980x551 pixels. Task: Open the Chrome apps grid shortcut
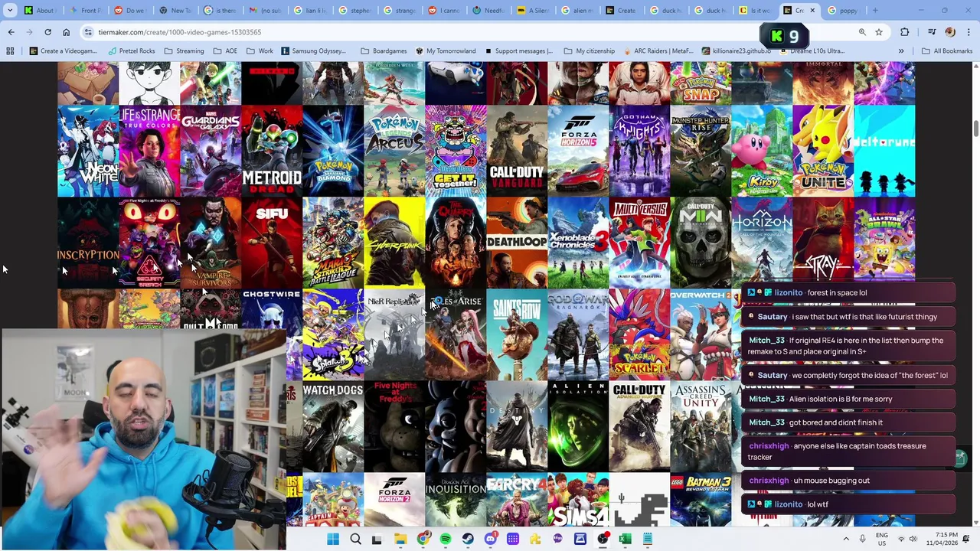10,51
